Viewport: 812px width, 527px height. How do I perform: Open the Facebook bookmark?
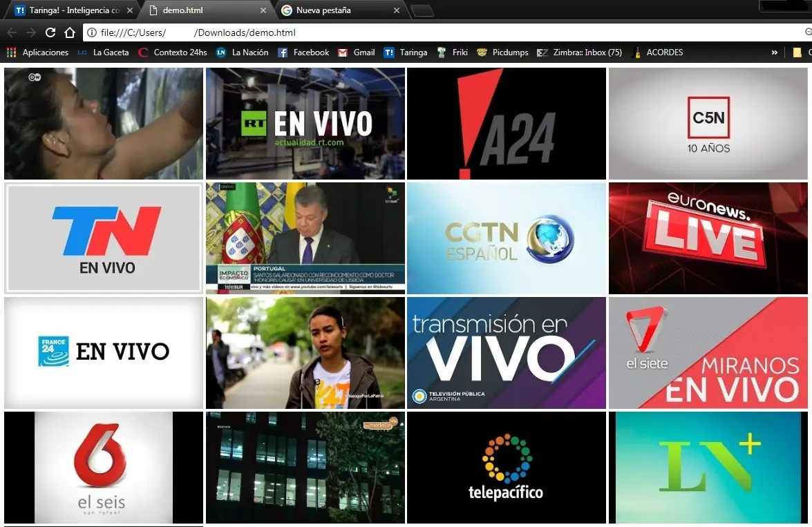pos(303,52)
